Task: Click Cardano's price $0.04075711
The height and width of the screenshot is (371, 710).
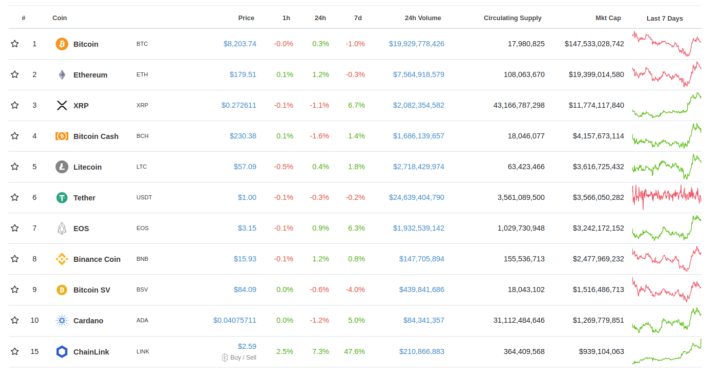Action: [235, 320]
